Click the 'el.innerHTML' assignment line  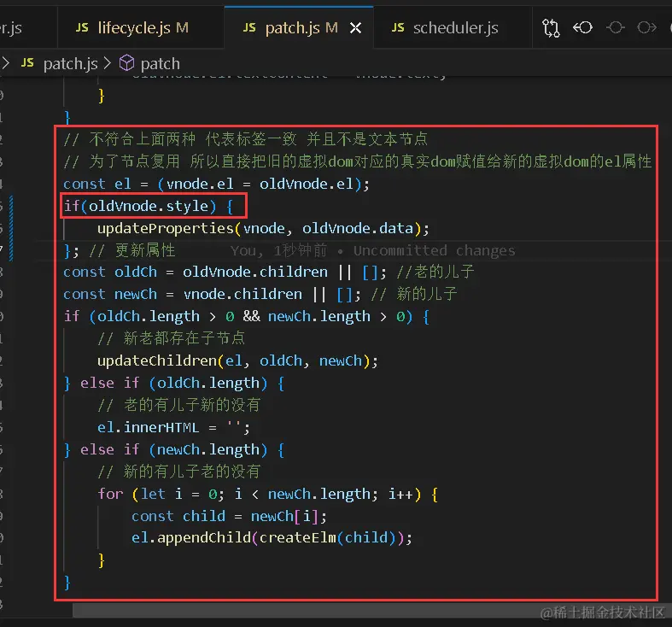(x=173, y=428)
